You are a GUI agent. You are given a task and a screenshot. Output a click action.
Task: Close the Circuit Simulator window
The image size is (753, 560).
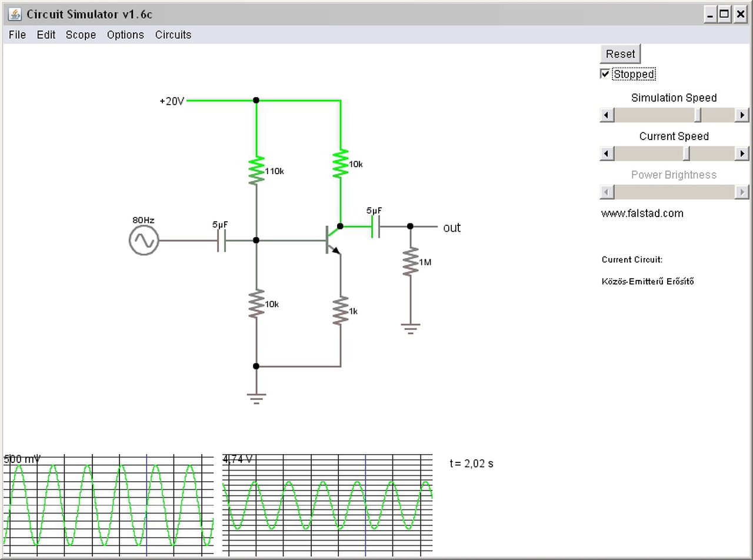click(x=740, y=15)
